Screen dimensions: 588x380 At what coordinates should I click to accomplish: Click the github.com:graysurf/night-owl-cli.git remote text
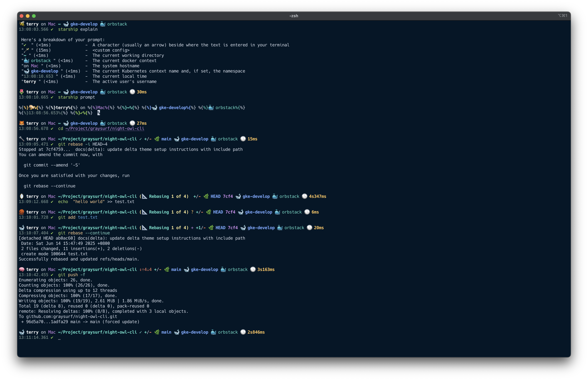(x=72, y=316)
